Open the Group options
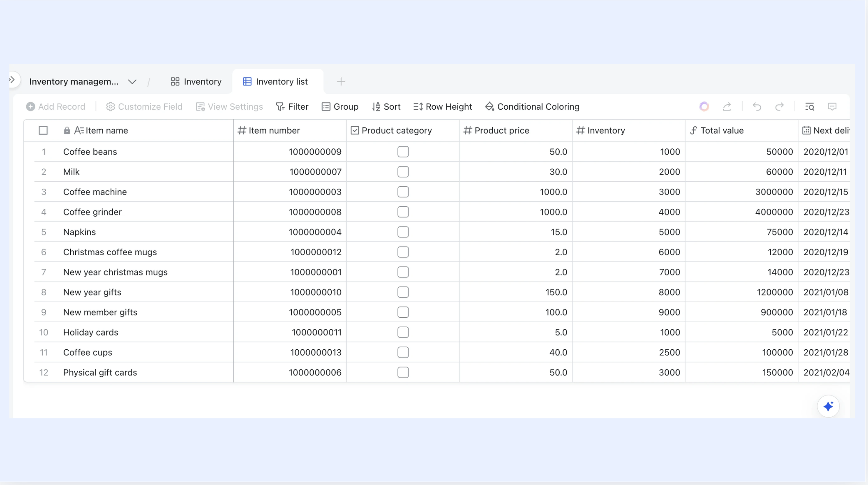 (340, 107)
